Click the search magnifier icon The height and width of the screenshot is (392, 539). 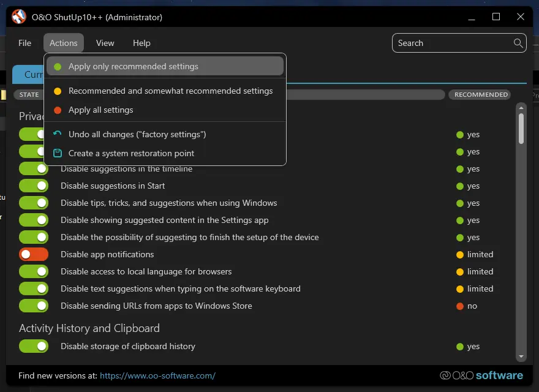click(x=518, y=43)
